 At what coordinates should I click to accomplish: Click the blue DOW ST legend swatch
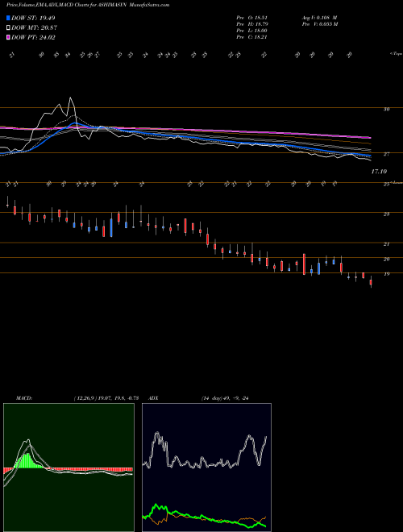click(x=8, y=18)
